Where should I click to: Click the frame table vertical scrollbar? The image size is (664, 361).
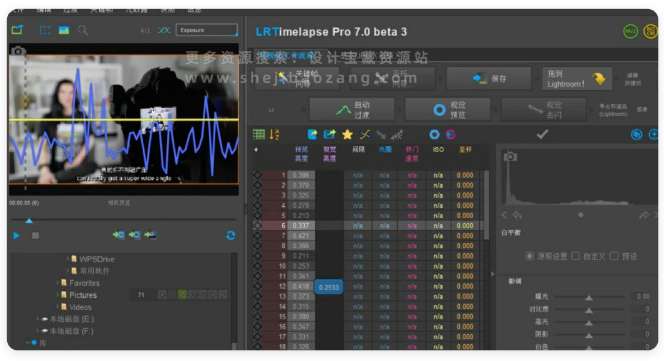[x=486, y=205]
